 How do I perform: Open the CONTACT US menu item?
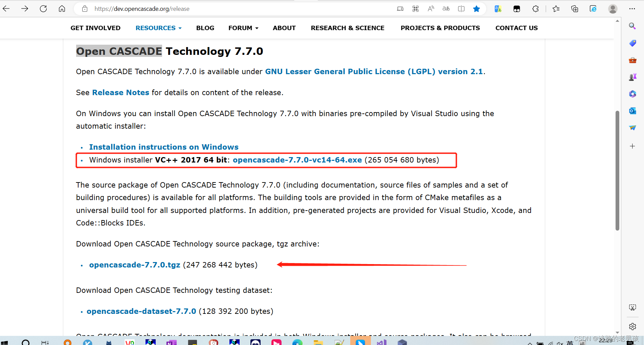[x=516, y=28]
